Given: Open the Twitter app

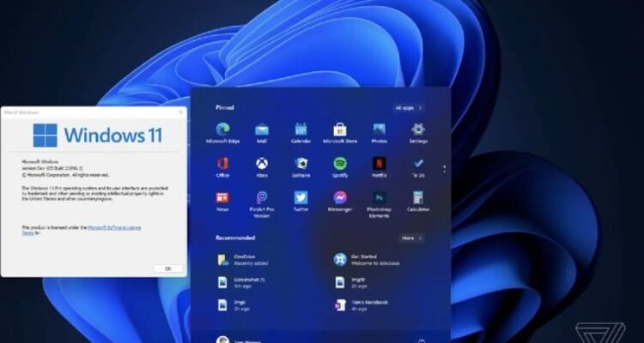Looking at the screenshot, I should [301, 201].
